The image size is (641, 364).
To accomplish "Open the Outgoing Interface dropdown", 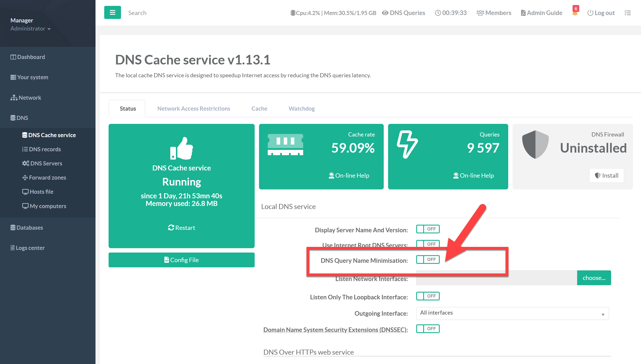I will click(512, 313).
